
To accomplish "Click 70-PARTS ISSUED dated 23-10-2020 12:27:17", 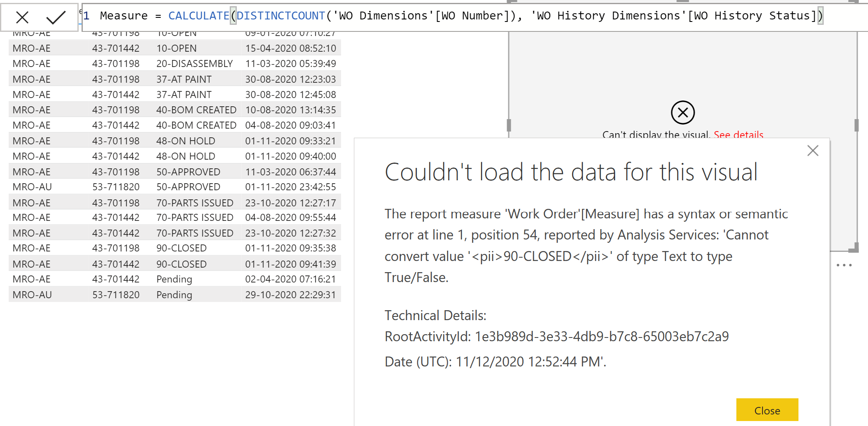I will (195, 203).
